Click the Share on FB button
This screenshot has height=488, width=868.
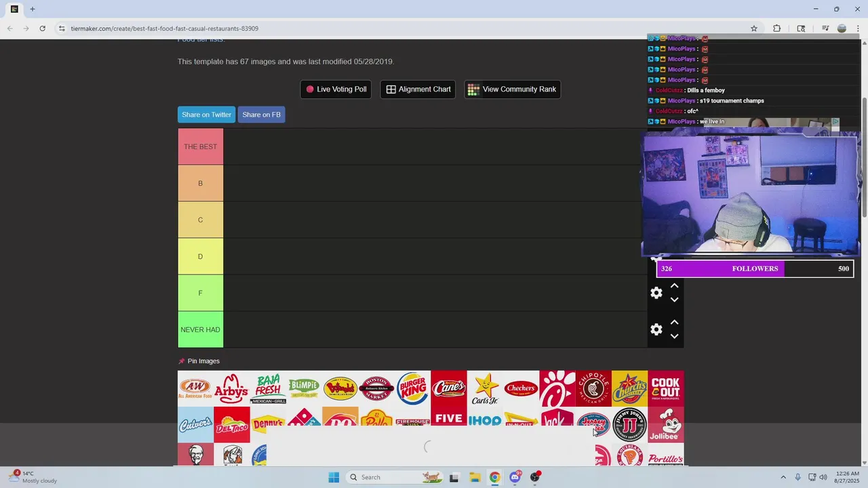(x=261, y=115)
